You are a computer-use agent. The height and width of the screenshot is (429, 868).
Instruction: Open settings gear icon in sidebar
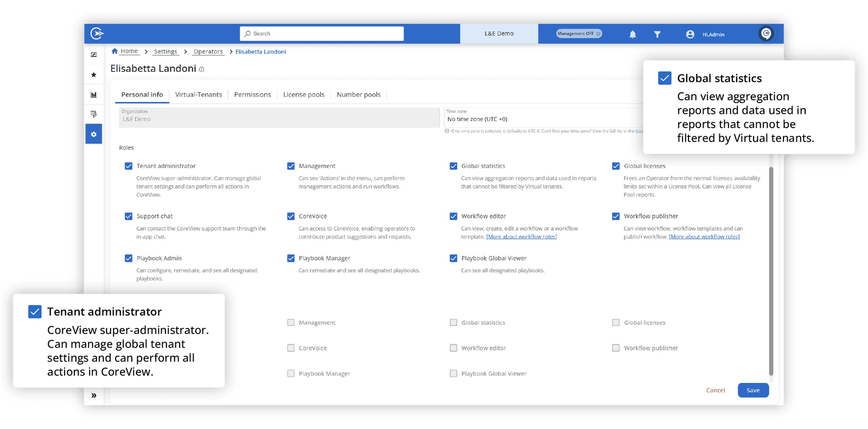94,134
